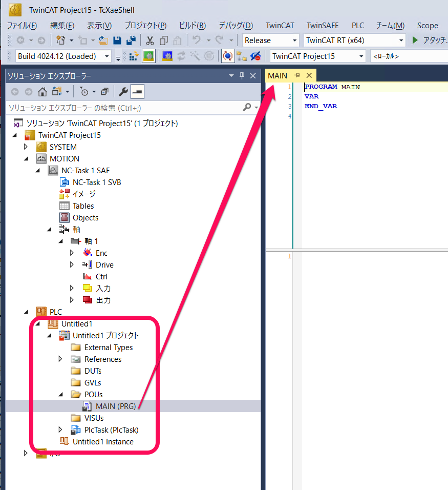
Task: Select Untitled1 Instance tree item
Action: pyautogui.click(x=103, y=441)
